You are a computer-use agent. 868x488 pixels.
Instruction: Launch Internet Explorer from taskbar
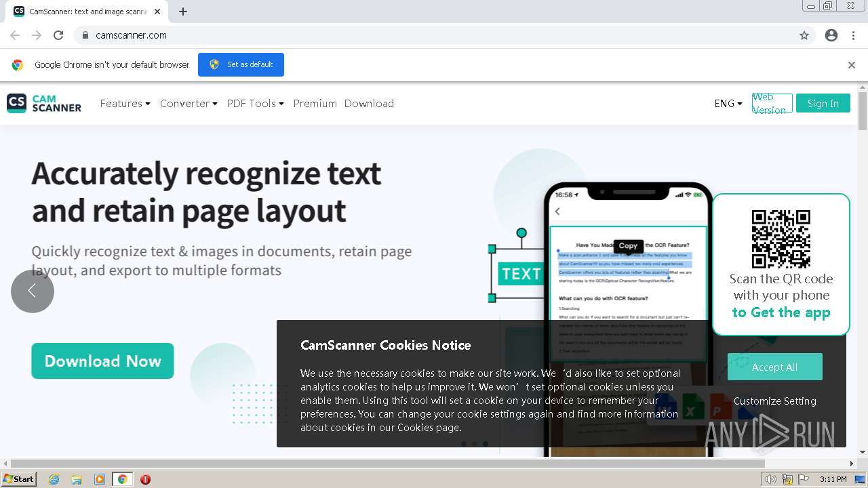[x=54, y=479]
